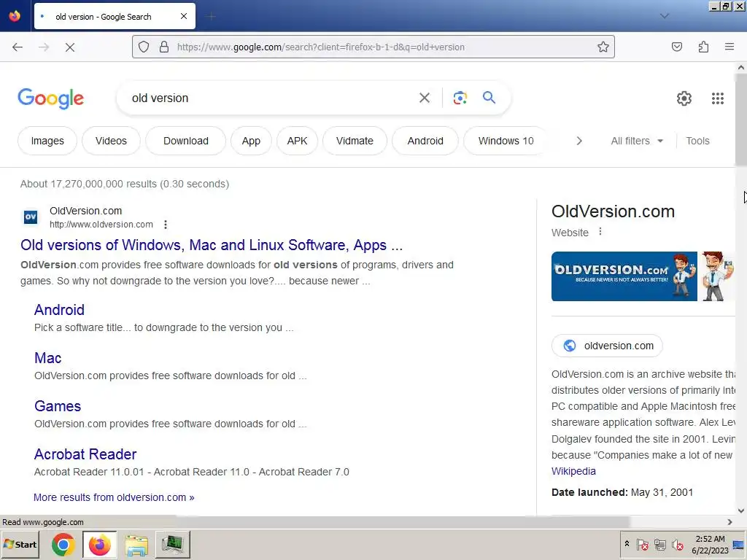The height and width of the screenshot is (560, 747).
Task: Select the Videos filter chip
Action: (x=111, y=141)
